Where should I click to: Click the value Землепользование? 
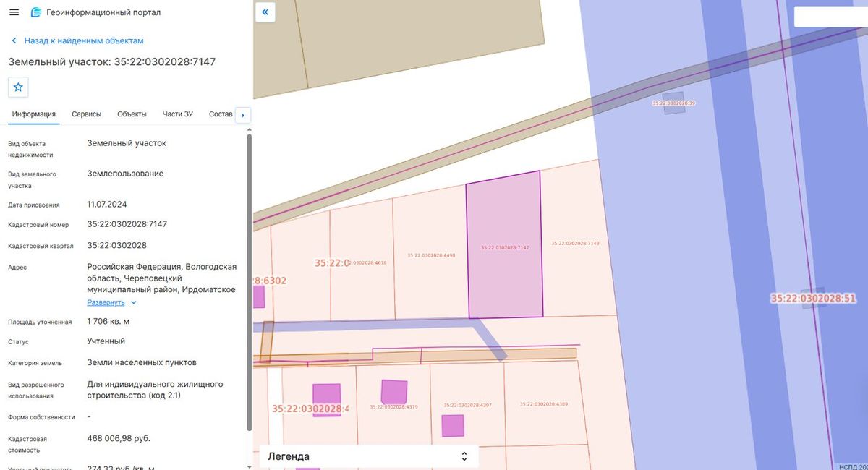click(x=125, y=174)
